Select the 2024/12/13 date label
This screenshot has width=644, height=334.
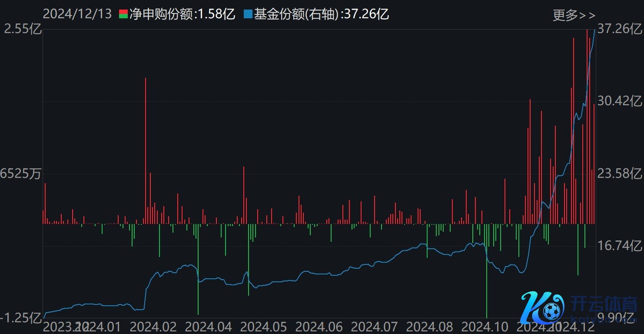tap(77, 15)
